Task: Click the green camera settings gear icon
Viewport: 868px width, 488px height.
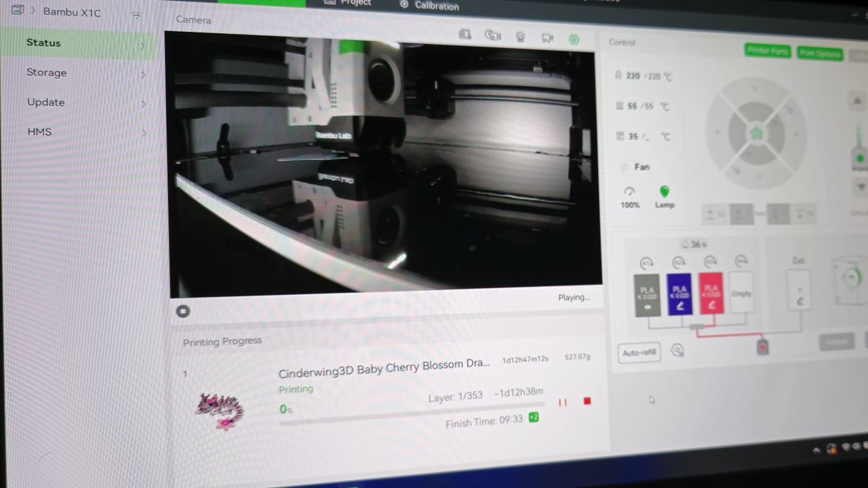Action: 574,40
